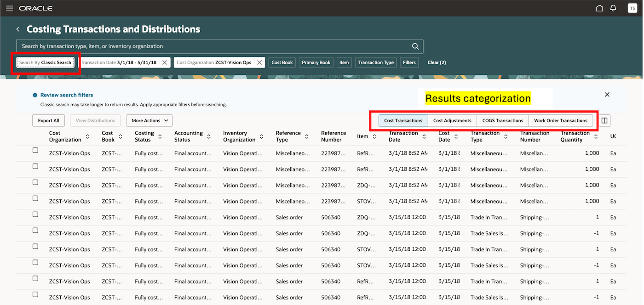The height and width of the screenshot is (305, 644).
Task: Click first Sales order reference type cell
Action: tap(289, 217)
